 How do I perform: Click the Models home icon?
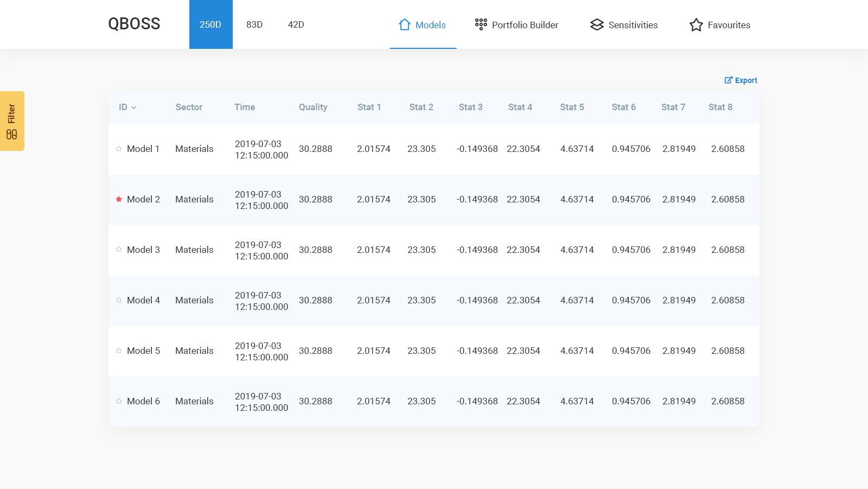[x=404, y=24]
